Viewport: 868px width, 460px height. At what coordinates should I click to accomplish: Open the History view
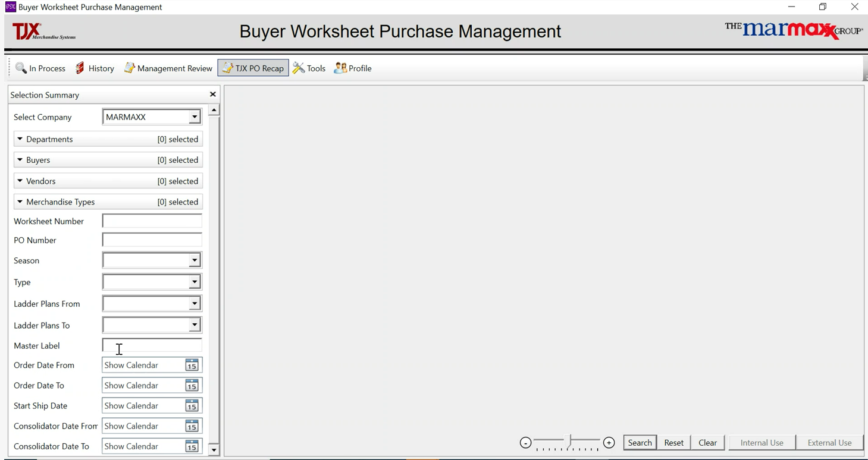point(95,68)
